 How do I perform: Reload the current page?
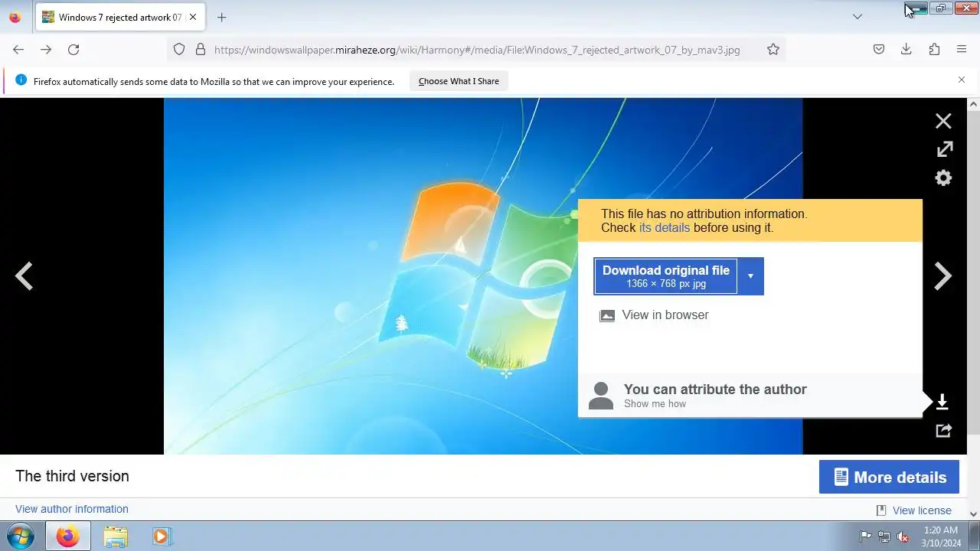click(x=73, y=50)
